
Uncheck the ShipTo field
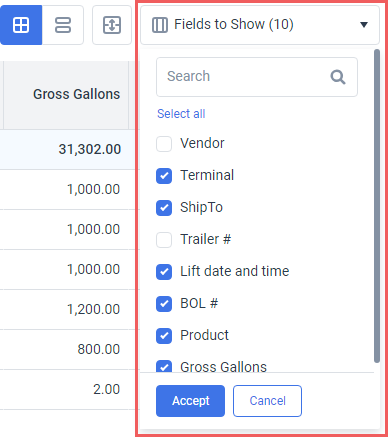coord(164,208)
